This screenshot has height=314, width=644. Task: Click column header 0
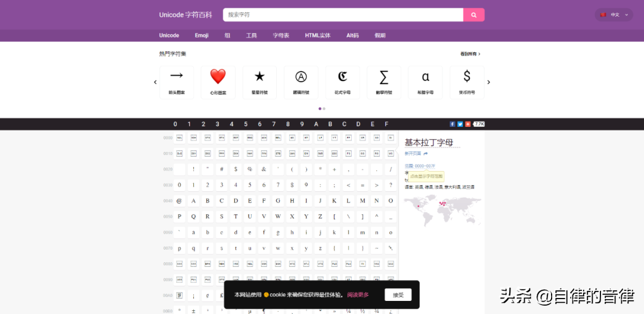175,124
